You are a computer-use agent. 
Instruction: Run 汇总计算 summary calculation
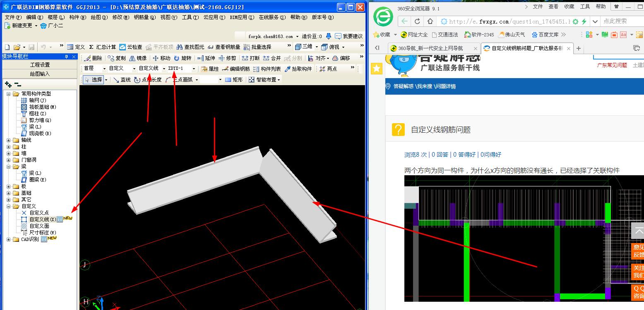click(x=103, y=47)
